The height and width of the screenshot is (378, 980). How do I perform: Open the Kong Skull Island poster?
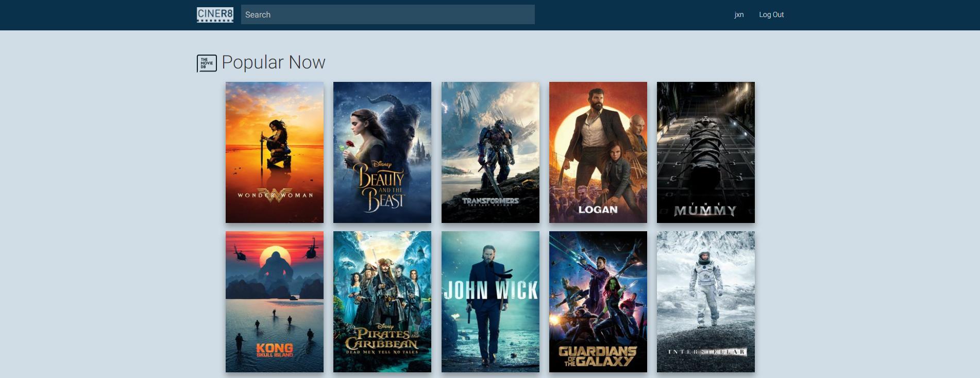tap(275, 302)
